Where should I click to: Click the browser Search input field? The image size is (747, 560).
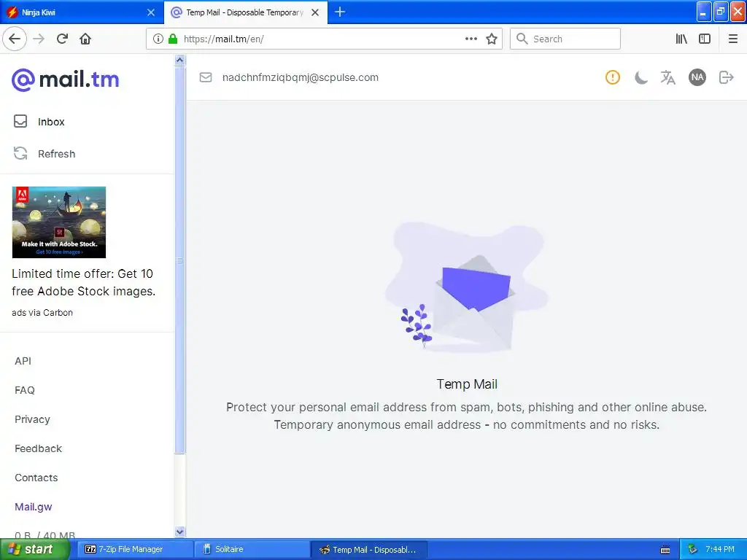pyautogui.click(x=565, y=39)
